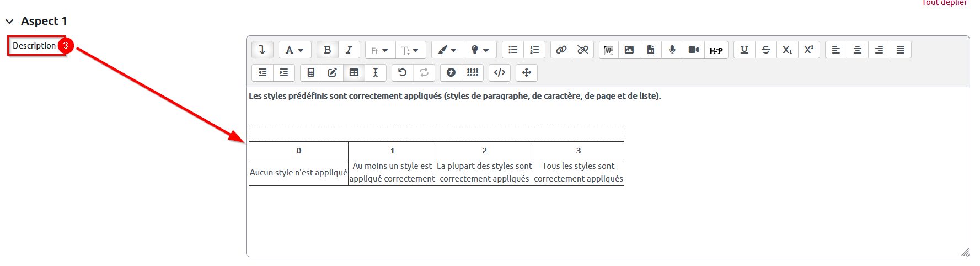Toggle bold formatting
The height and width of the screenshot is (266, 980).
[x=328, y=50]
